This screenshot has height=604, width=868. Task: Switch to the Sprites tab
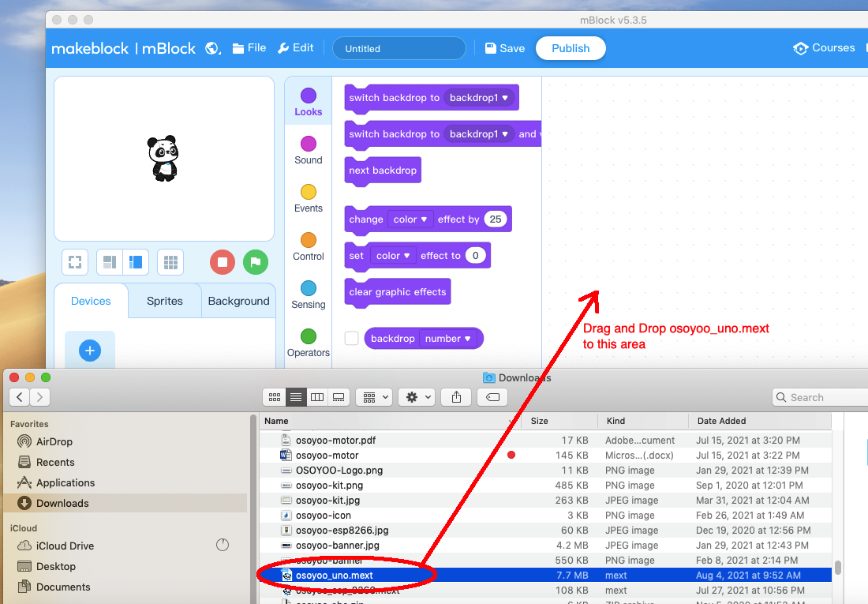165,301
